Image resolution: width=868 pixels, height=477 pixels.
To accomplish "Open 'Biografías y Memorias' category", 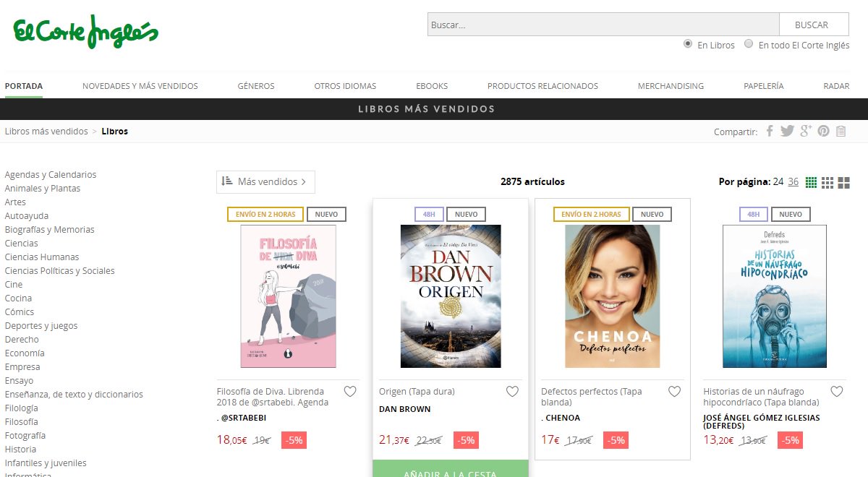I will 49,230.
